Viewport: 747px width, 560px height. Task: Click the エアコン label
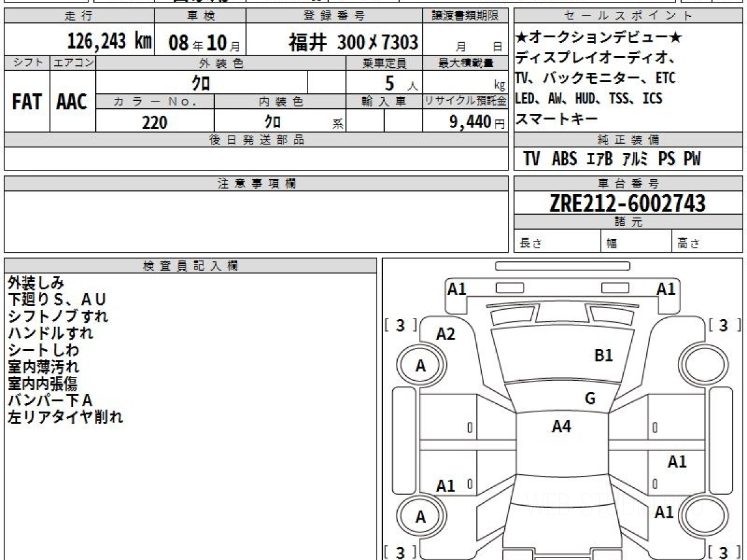tap(73, 63)
